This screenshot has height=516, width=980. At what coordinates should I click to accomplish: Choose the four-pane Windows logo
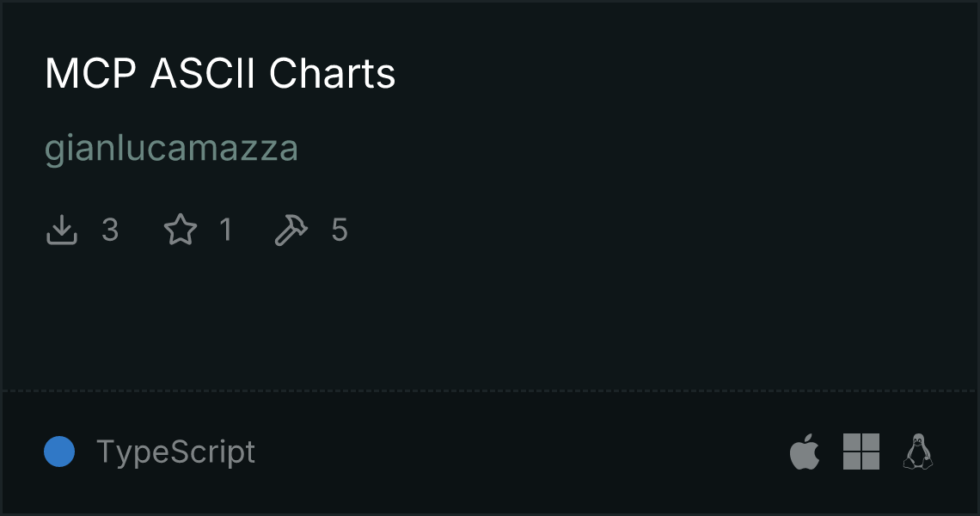click(861, 451)
